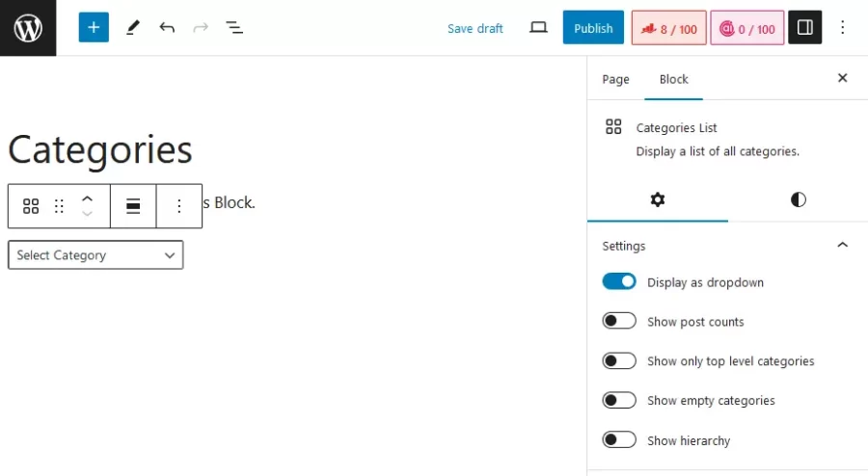Open block toolbar three-dot options
868x476 pixels.
[178, 206]
